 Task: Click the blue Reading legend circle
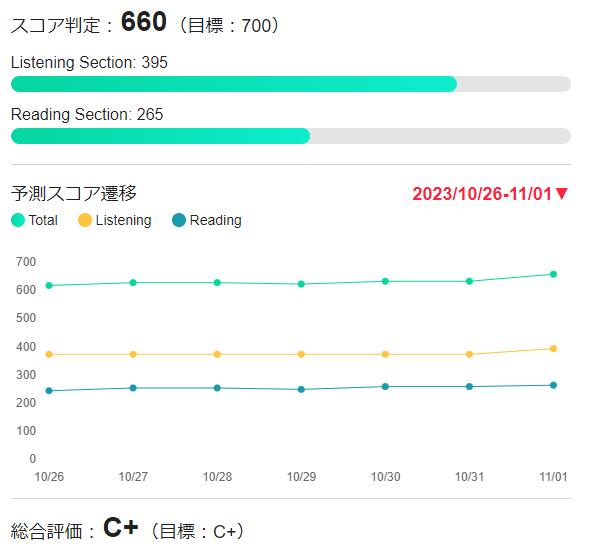tap(179, 220)
